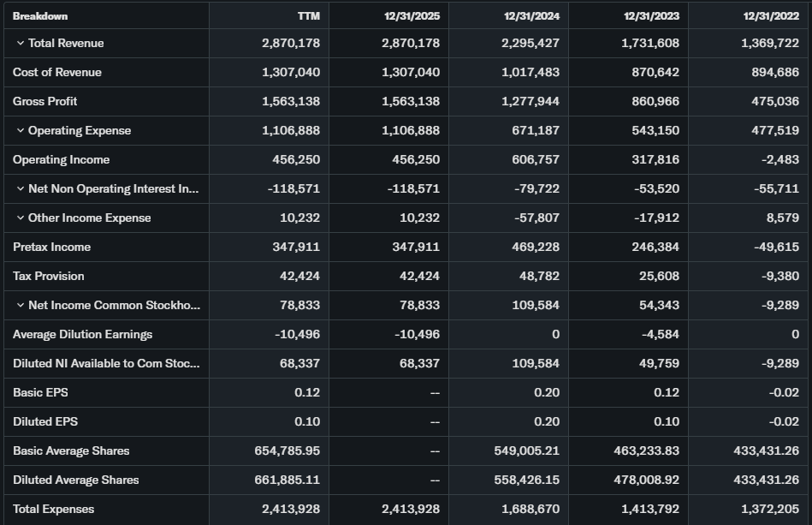Expand the Total Revenue row chevron
The image size is (812, 525).
20,44
